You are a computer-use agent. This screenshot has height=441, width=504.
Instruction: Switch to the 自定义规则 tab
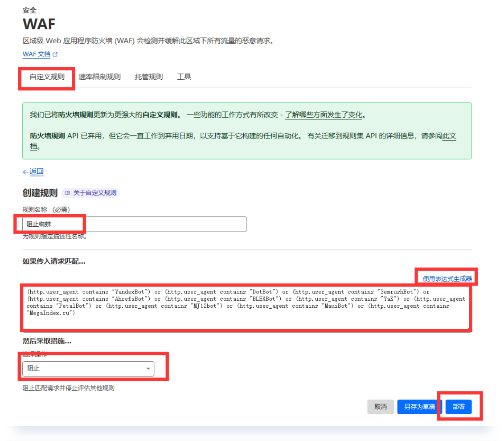tap(47, 77)
